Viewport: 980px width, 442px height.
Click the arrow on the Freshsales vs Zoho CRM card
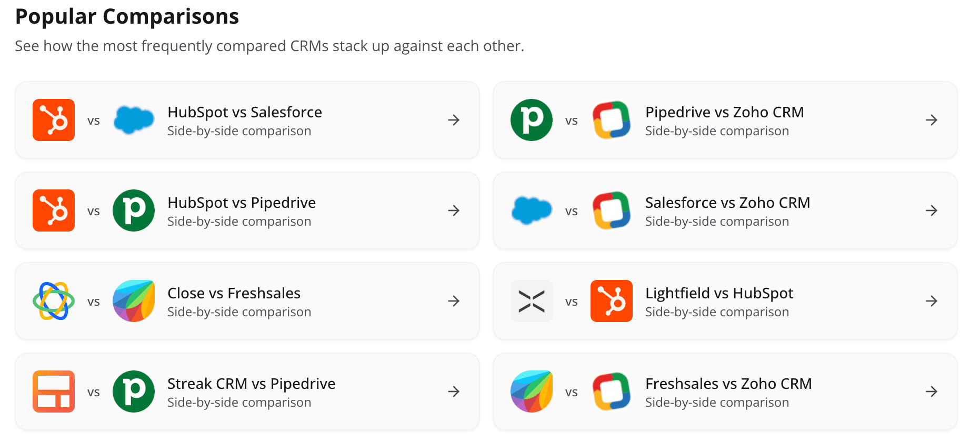click(x=932, y=391)
